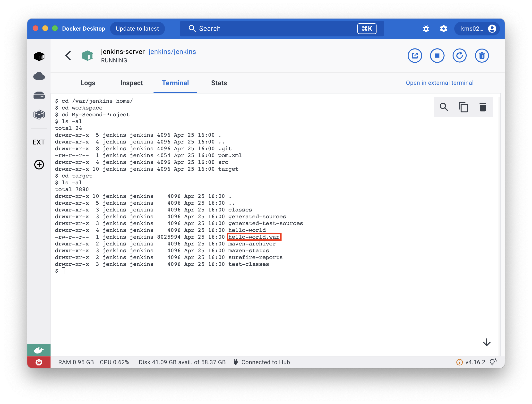532x404 pixels.
Task: Copy terminal contents to clipboard
Action: point(463,107)
